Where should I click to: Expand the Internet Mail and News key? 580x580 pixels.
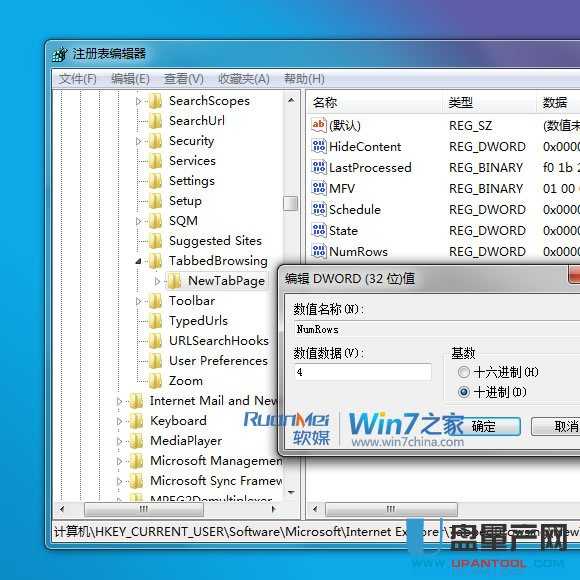(x=119, y=401)
